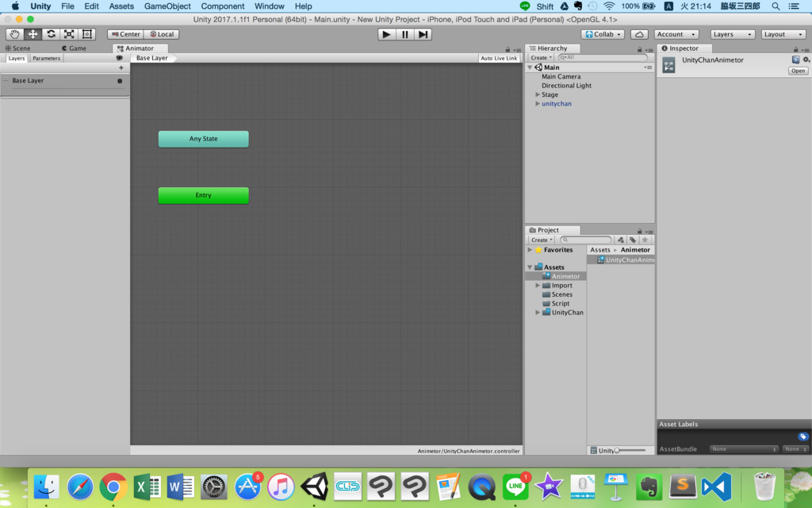Toggle Auto Live Link

499,58
